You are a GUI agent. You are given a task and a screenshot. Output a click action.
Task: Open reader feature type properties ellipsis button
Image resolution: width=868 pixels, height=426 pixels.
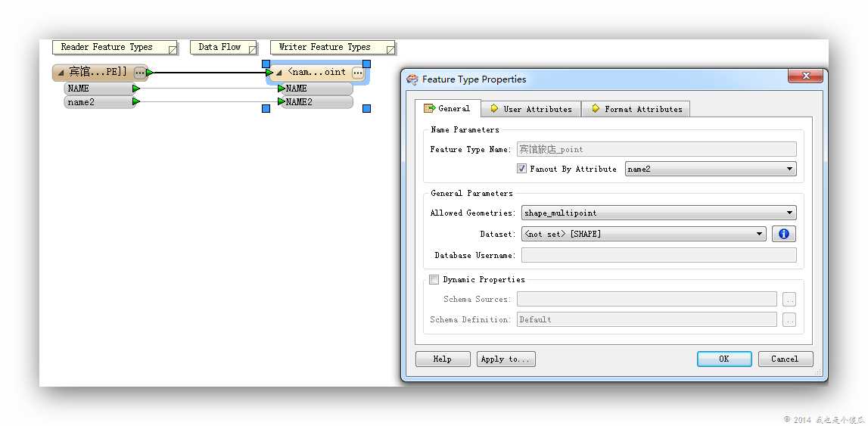pos(139,73)
